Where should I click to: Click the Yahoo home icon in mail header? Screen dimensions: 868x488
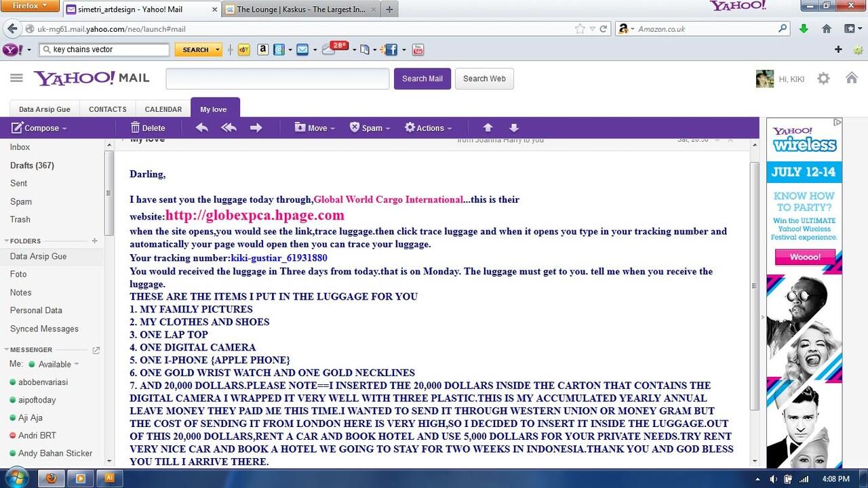pyautogui.click(x=852, y=78)
